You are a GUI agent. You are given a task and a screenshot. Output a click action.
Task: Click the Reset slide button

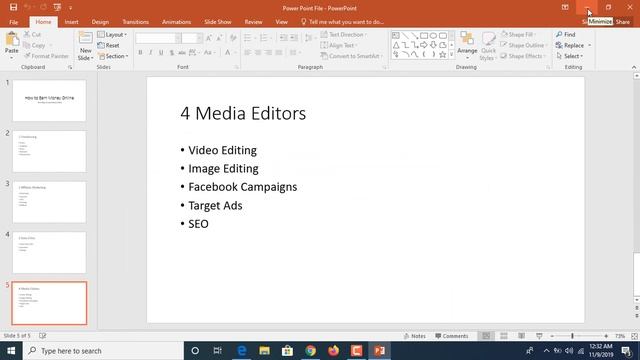coord(109,45)
